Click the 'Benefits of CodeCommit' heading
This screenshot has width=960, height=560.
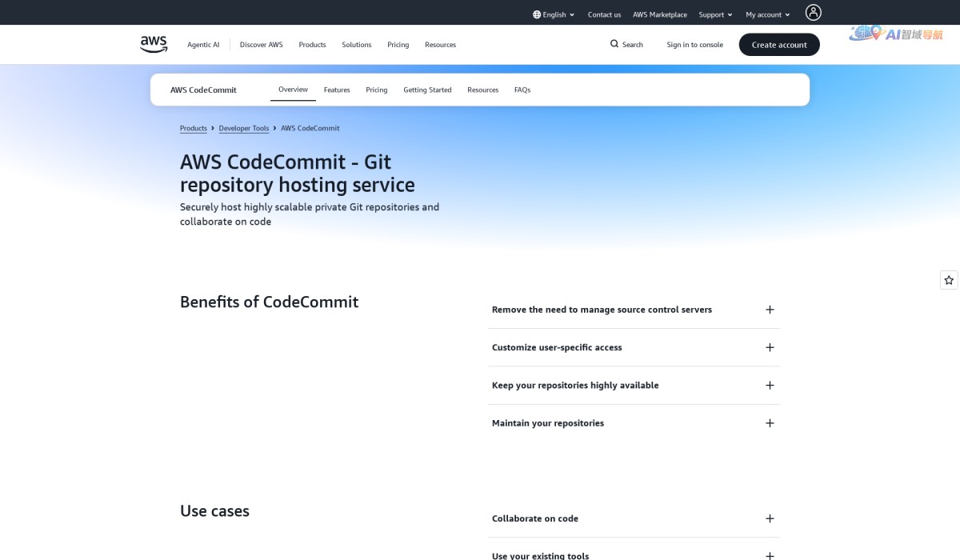click(270, 302)
